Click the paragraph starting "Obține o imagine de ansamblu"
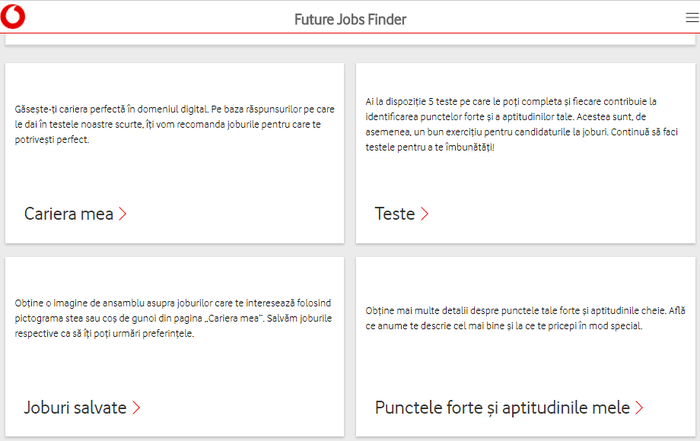Viewport: 700px width, 441px height. pos(170,318)
